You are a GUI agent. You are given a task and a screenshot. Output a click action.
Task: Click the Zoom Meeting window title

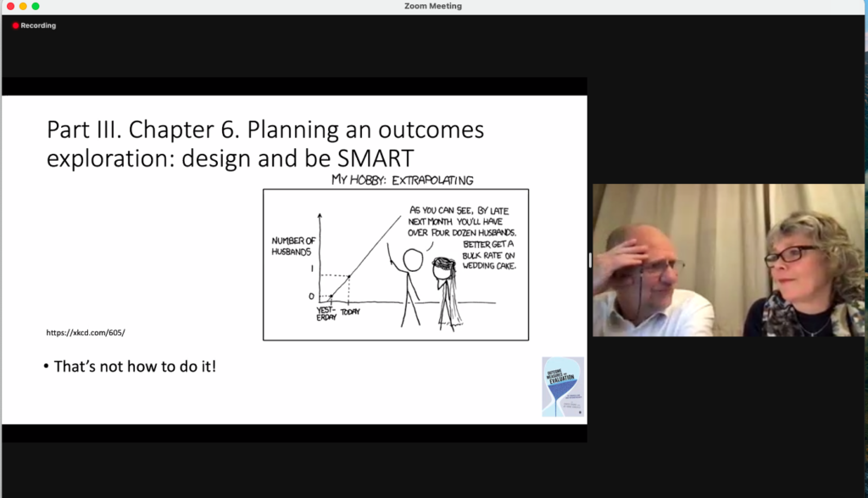pos(433,6)
